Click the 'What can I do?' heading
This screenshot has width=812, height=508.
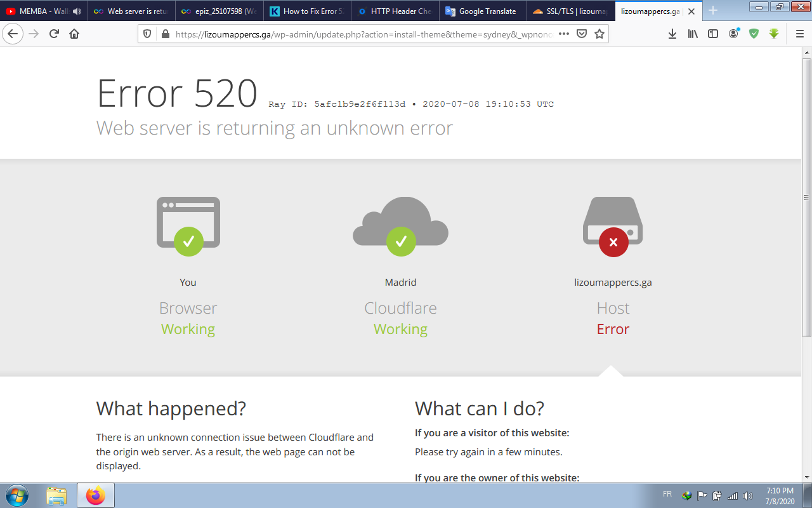(480, 408)
